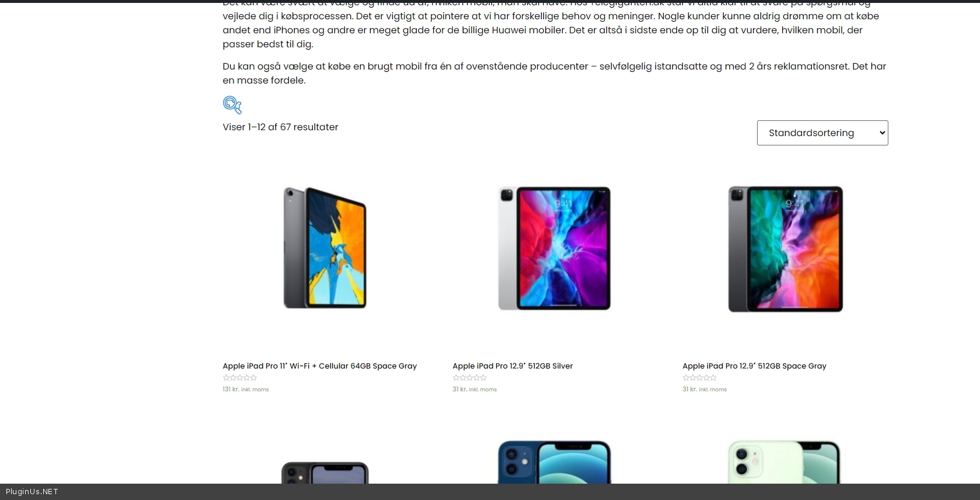Click the 31 kr. price under Silver iPad

(x=460, y=389)
